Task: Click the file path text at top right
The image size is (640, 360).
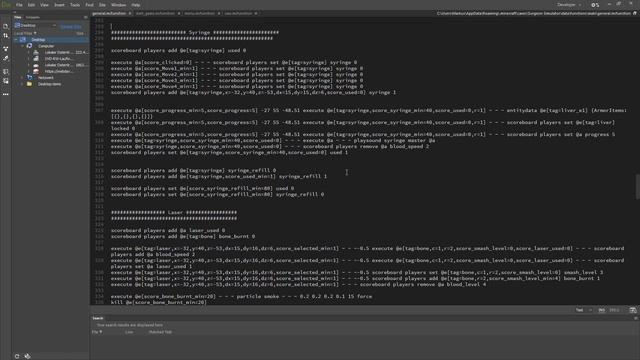Action: [x=533, y=13]
